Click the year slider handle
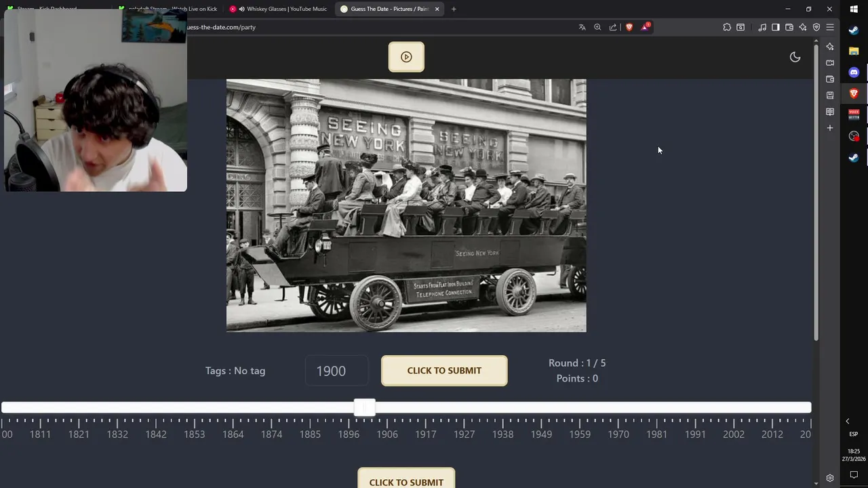Viewport: 868px width, 488px height. 364,407
